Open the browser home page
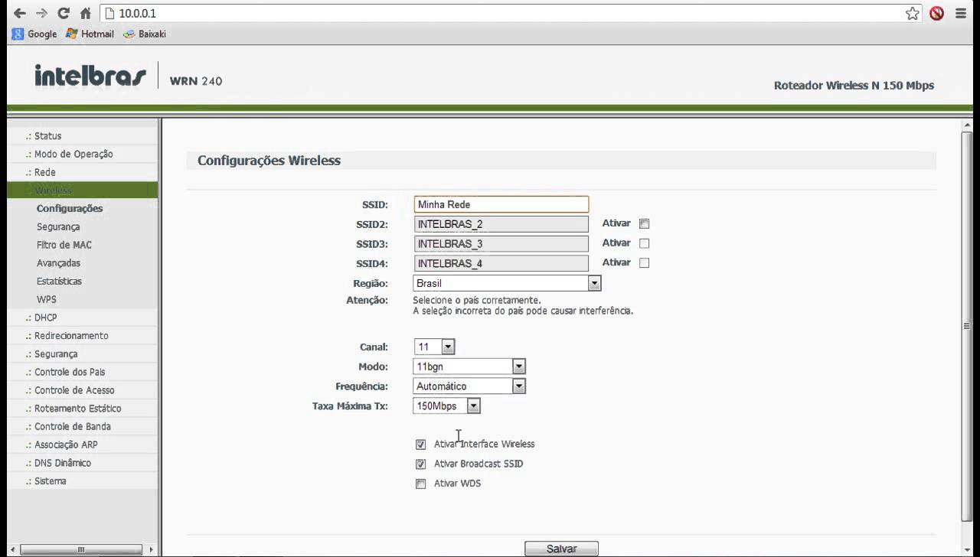This screenshot has height=557, width=980. [85, 13]
